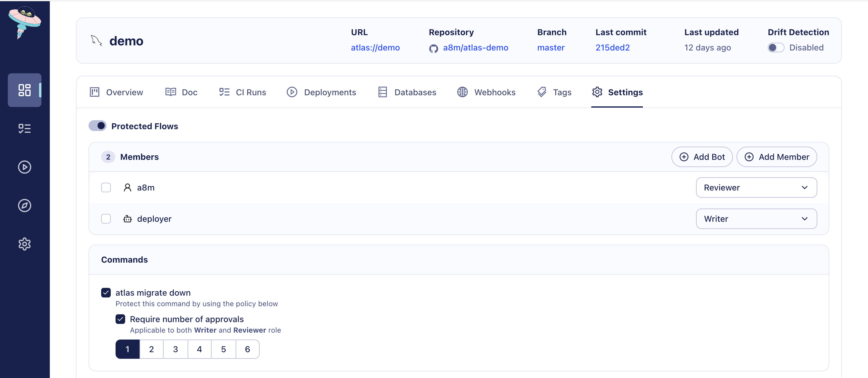Image resolution: width=868 pixels, height=378 pixels.
Task: Set required approvals to 6
Action: (248, 349)
